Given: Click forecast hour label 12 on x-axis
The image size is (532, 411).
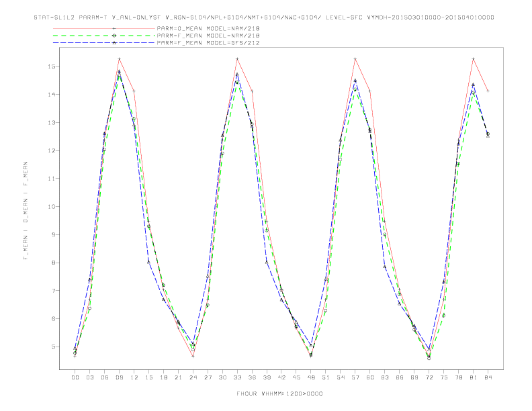Looking at the screenshot, I should (134, 377).
